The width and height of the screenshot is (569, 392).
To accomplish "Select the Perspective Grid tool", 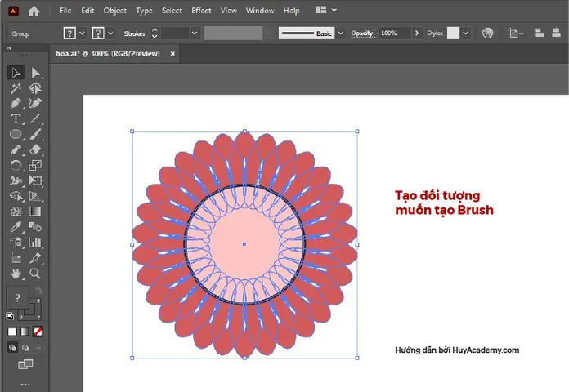I will [x=35, y=196].
